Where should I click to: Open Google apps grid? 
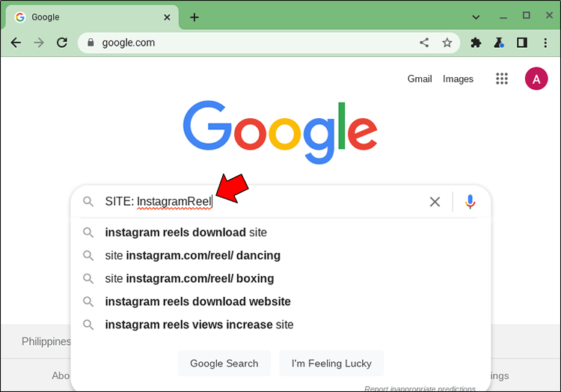502,79
